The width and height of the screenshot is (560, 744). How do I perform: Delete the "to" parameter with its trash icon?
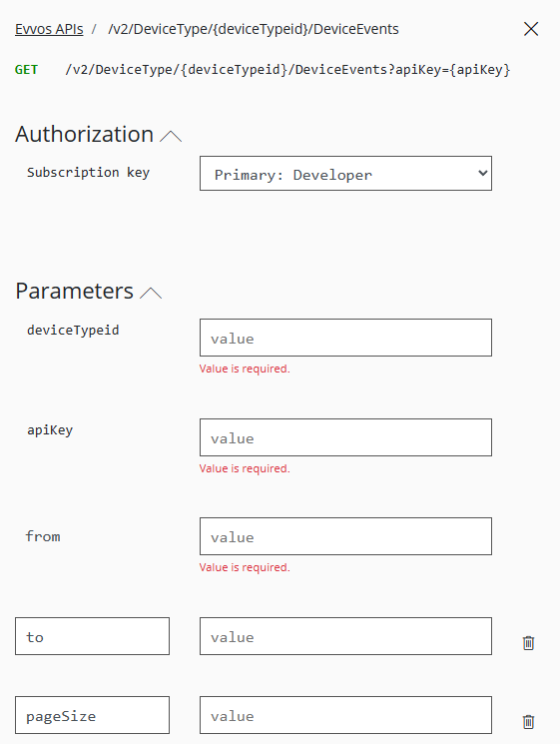(x=528, y=643)
